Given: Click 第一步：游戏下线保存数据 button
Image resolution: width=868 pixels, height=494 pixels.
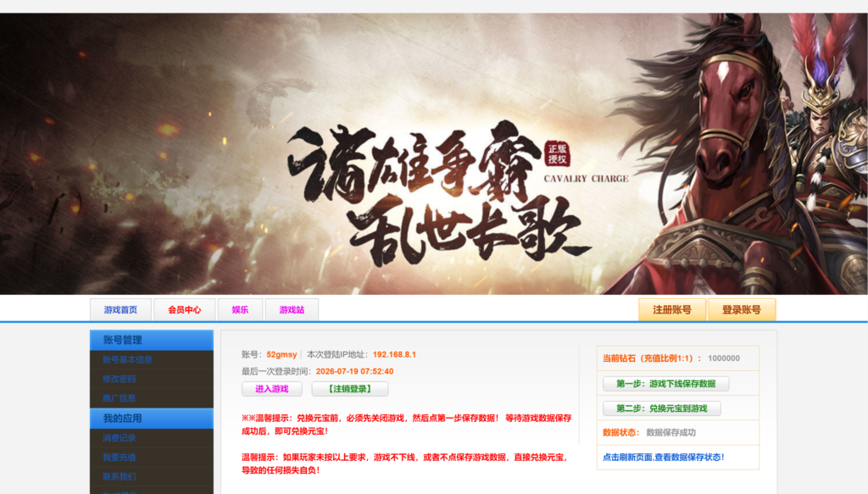Looking at the screenshot, I should pyautogui.click(x=666, y=383).
